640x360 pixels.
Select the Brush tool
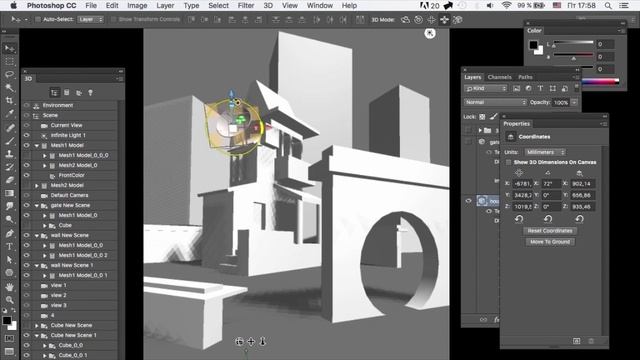pos(9,141)
